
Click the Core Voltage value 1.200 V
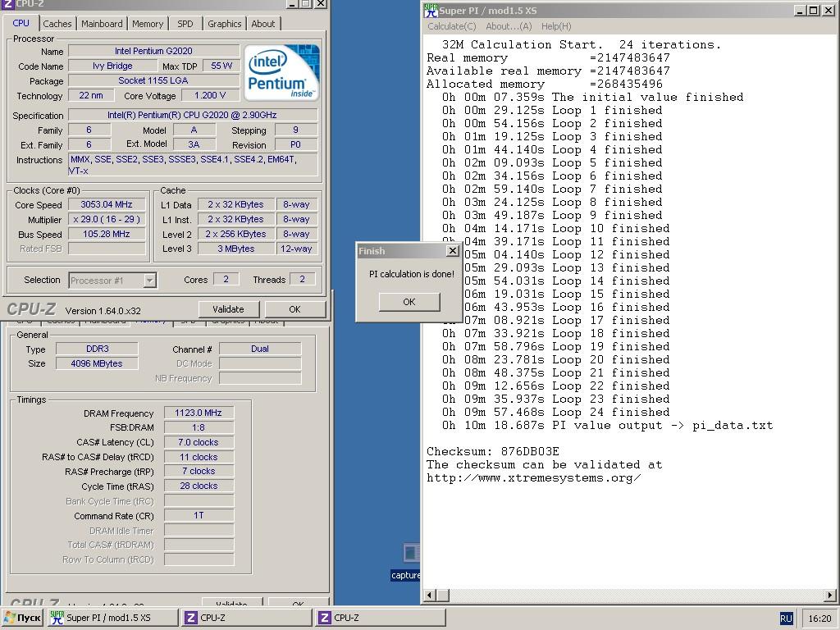[x=210, y=95]
